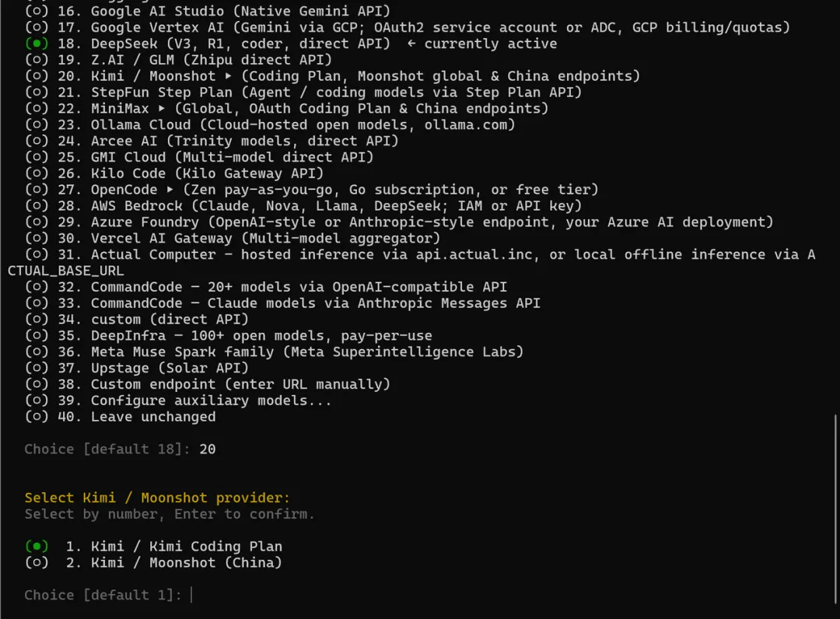Select the DeepInfra radio option
Viewport: 840px width, 619px height.
pyautogui.click(x=37, y=335)
